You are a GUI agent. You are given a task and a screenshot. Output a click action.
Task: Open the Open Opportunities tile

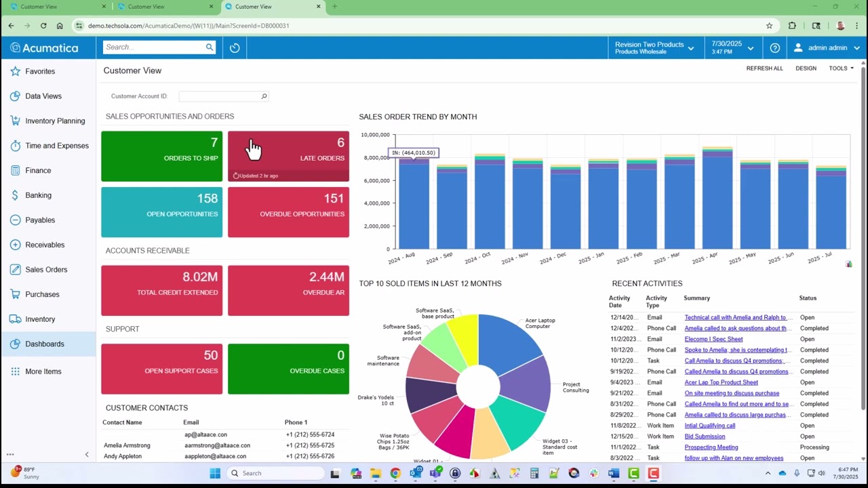coord(161,212)
